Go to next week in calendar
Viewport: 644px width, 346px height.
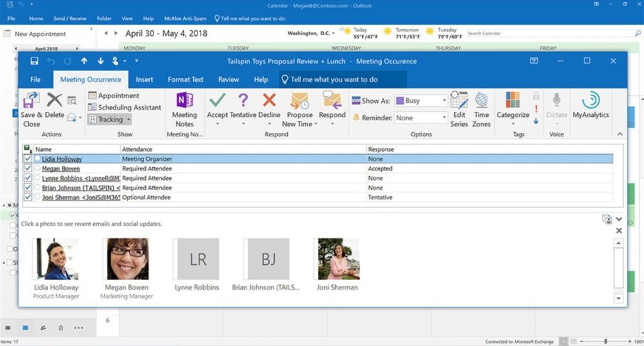[x=116, y=33]
